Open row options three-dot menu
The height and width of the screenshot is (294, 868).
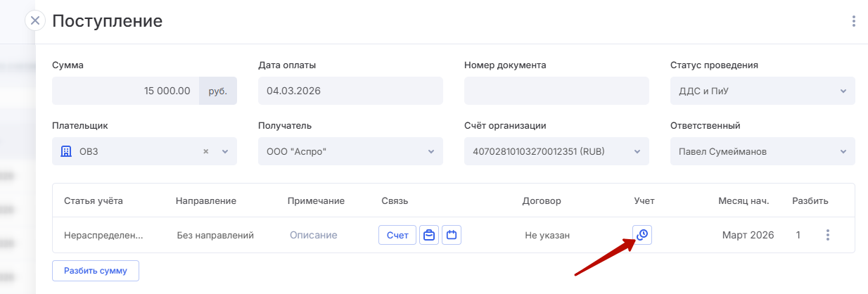click(x=827, y=235)
